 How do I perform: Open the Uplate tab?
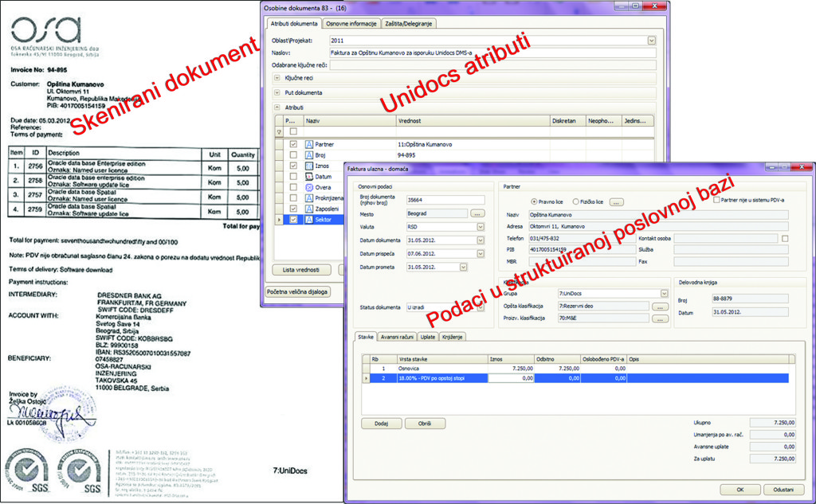[x=428, y=337]
